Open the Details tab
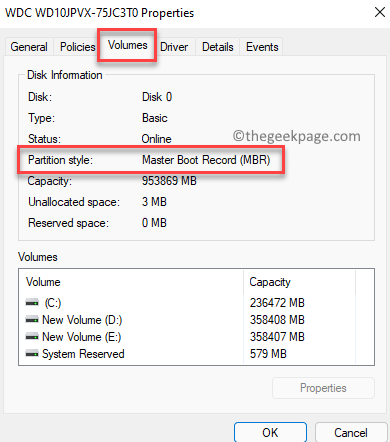Image resolution: width=390 pixels, height=442 pixels. [x=217, y=47]
